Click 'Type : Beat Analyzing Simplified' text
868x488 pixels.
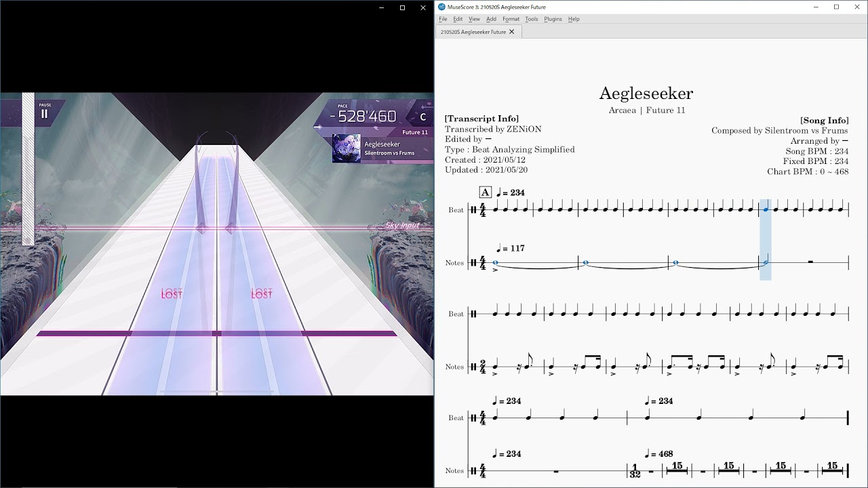[x=509, y=149]
